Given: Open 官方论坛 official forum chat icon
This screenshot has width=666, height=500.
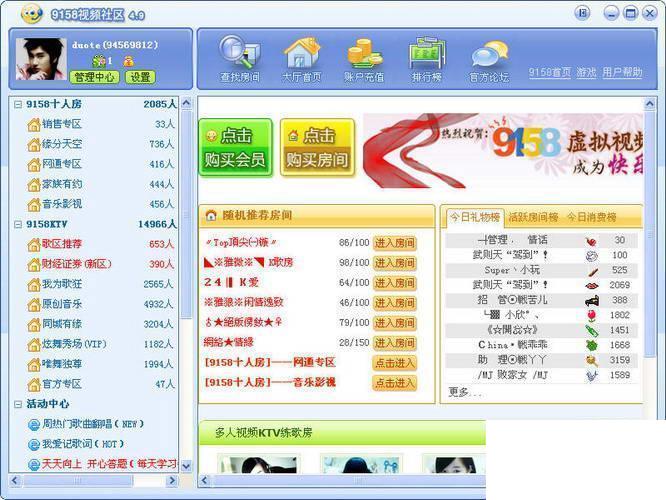Looking at the screenshot, I should [x=489, y=61].
